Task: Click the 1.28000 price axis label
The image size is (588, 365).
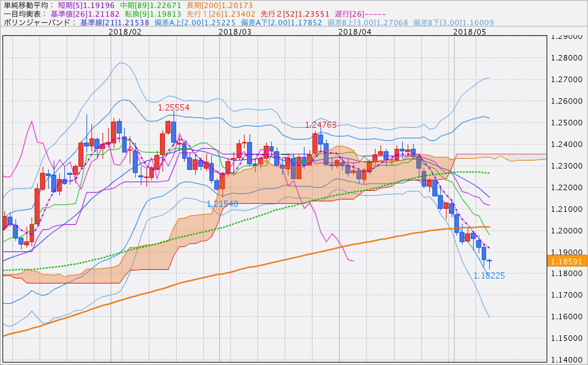Action: [x=567, y=58]
